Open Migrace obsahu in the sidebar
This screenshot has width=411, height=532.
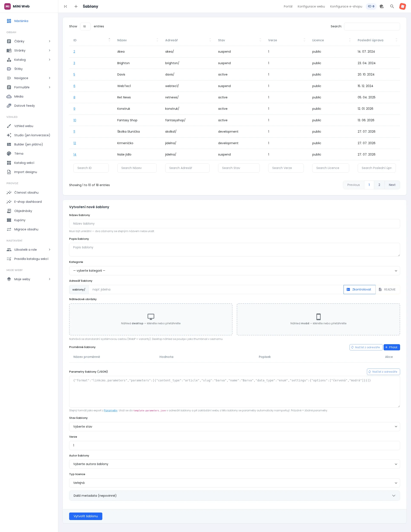pos(29,229)
